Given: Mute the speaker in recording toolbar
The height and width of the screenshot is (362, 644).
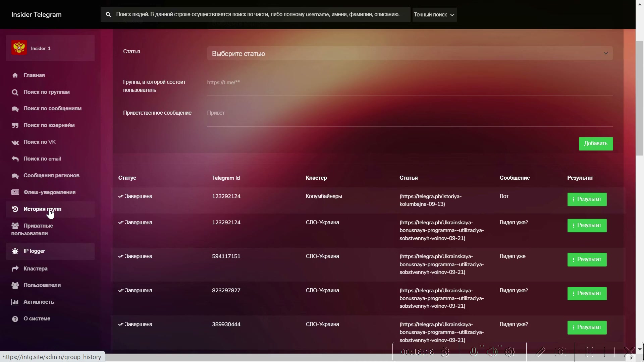Looking at the screenshot, I should click(x=492, y=352).
